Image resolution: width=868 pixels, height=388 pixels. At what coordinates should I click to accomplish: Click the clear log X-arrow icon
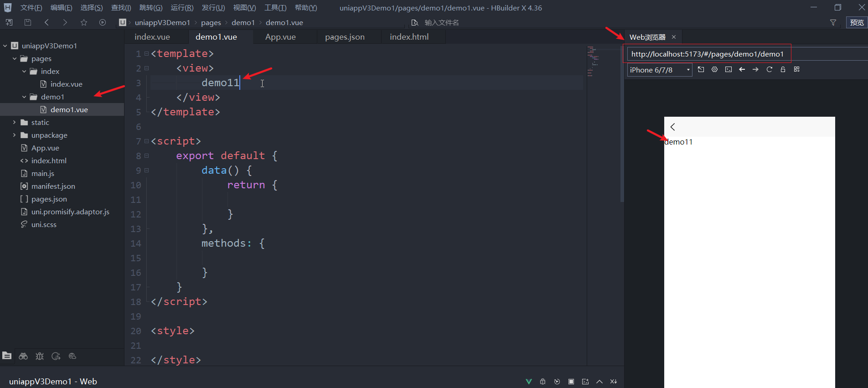(614, 382)
